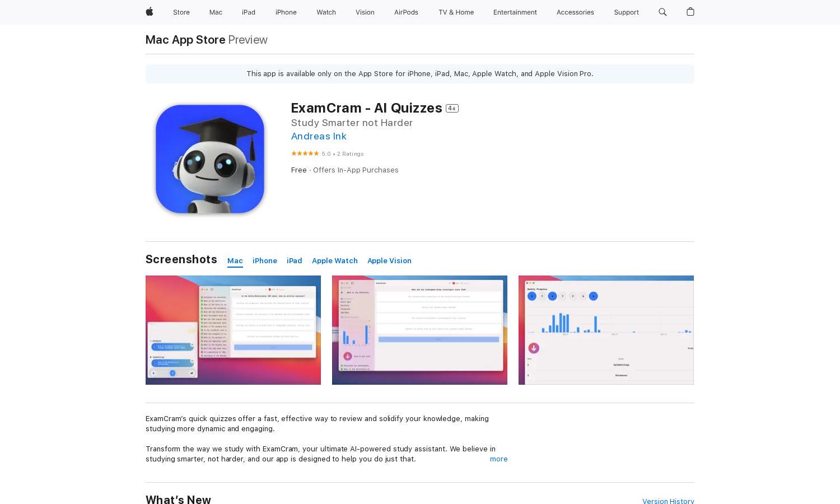
Task: Switch to Apple Watch screenshots tab
Action: click(335, 261)
